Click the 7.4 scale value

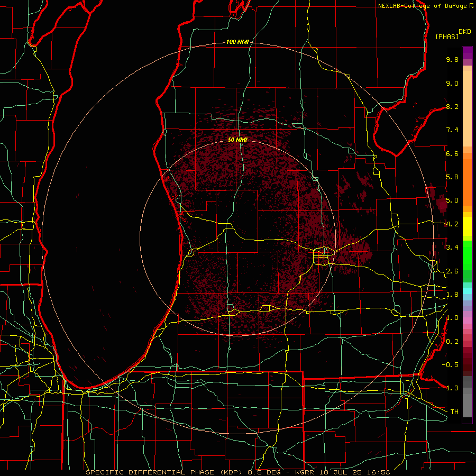coord(452,130)
